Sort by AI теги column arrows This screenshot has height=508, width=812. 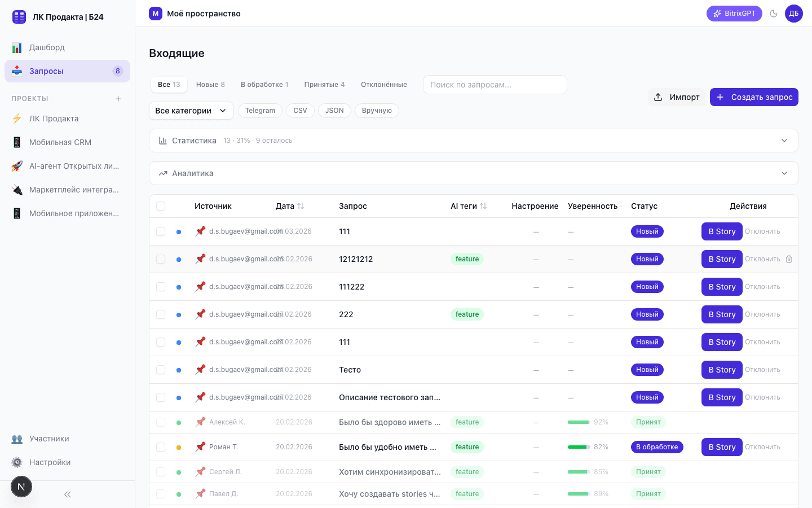pos(483,206)
